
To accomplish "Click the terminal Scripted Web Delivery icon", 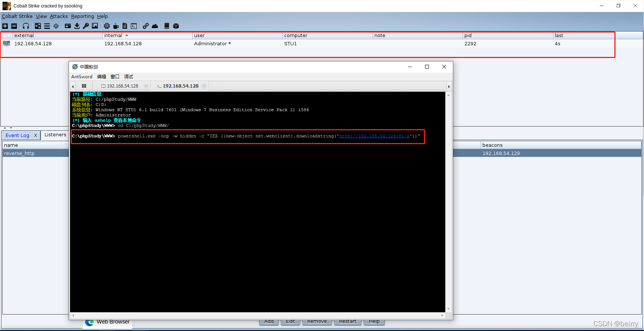I will click(x=134, y=26).
